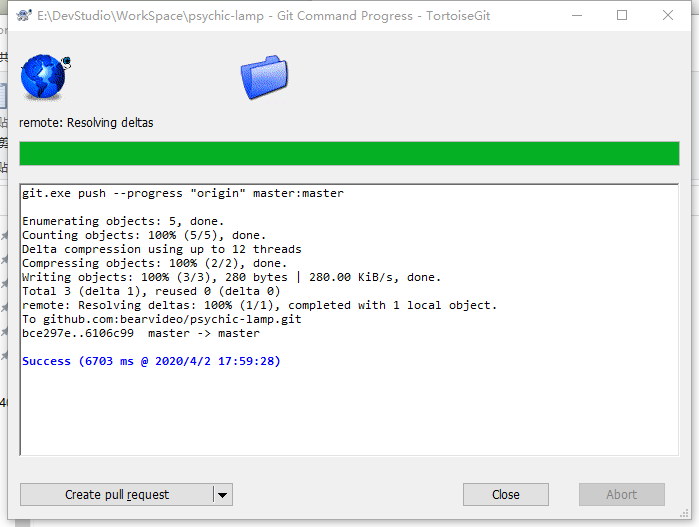Click the blue folder icon
This screenshot has width=699, height=527.
pos(264,77)
